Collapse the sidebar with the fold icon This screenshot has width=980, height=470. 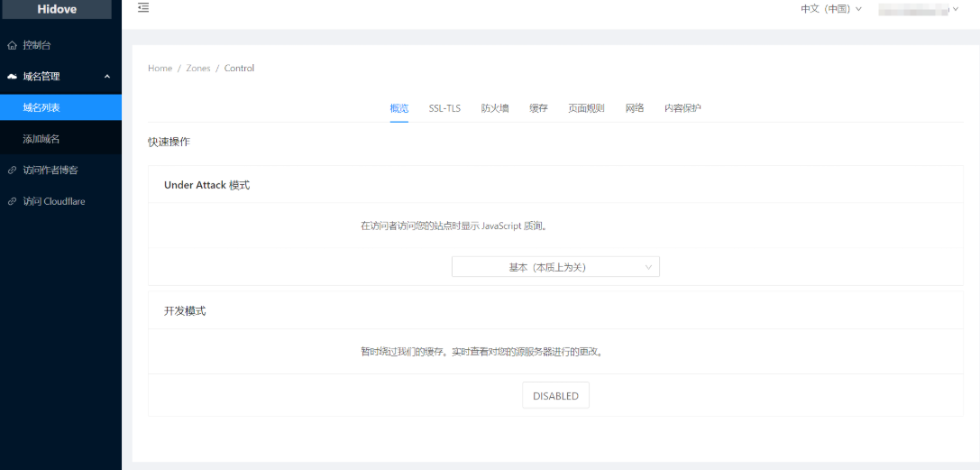(x=143, y=8)
